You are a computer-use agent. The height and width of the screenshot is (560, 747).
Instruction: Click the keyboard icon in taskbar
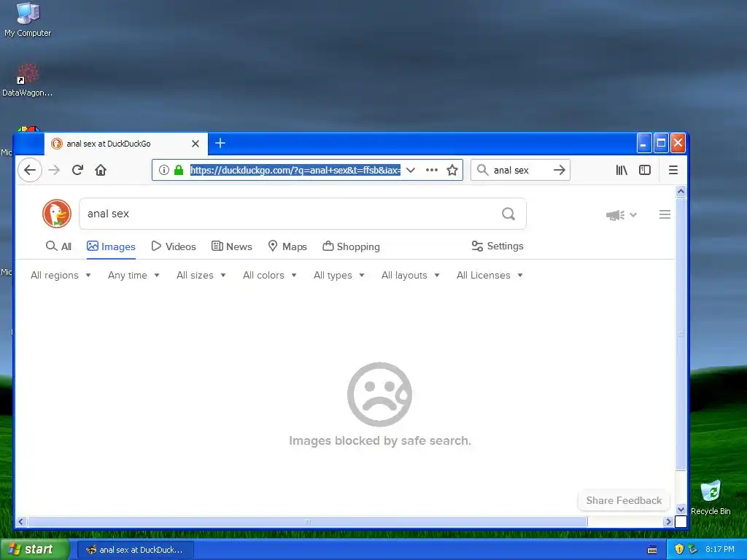[x=652, y=550]
